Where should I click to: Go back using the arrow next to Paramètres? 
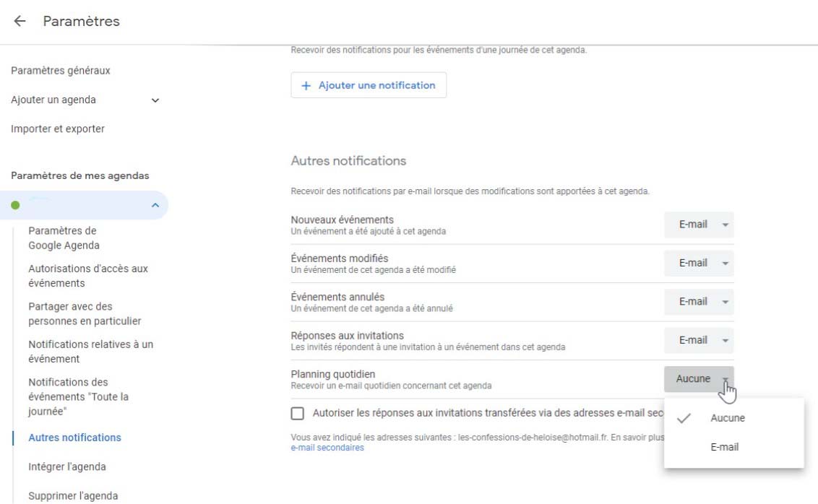20,21
